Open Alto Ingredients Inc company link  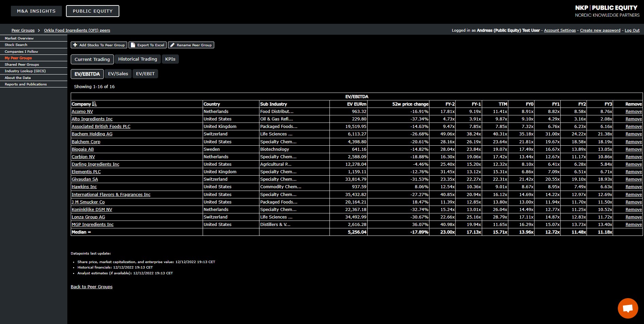[x=92, y=119]
